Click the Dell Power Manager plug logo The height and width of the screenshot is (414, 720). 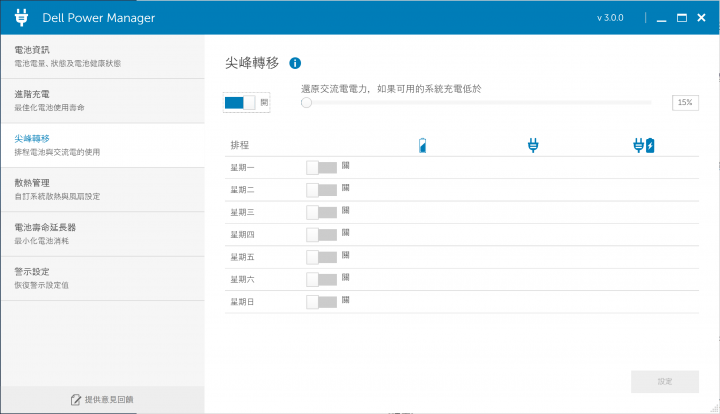point(21,17)
